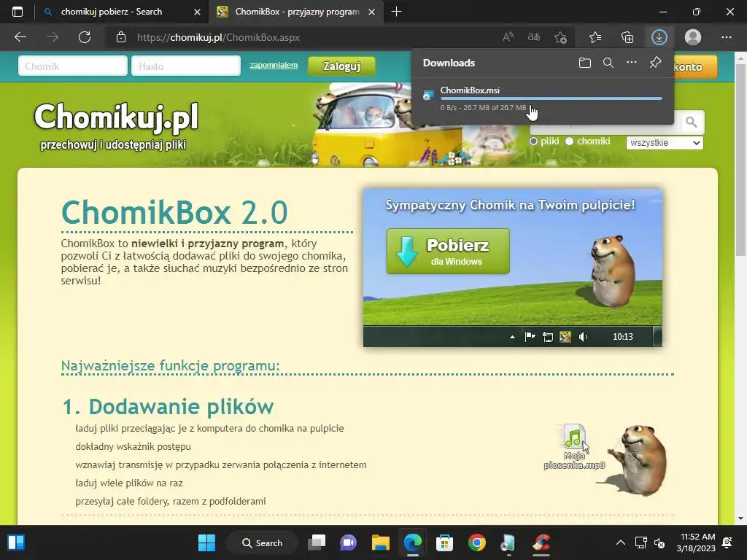Open the translate page icon
The image size is (747, 560).
pos(534,37)
